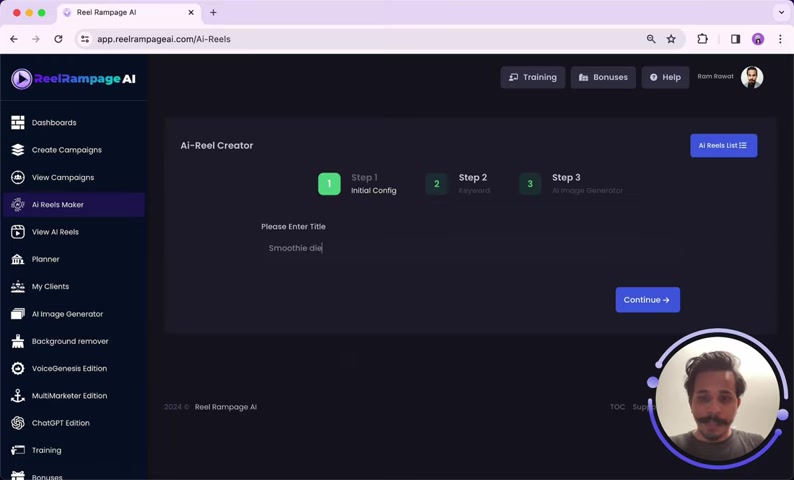Click the Bonuses header button
This screenshot has height=480, width=794.
(x=603, y=77)
